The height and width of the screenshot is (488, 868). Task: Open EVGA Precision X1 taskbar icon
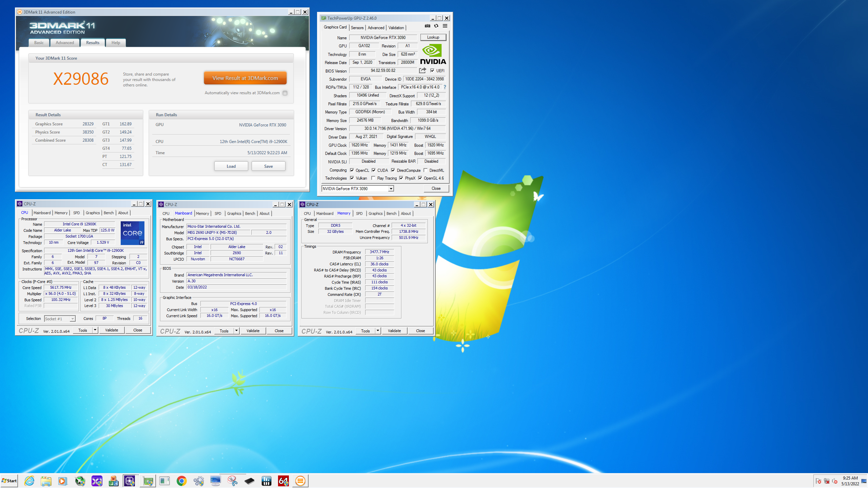[x=97, y=481]
